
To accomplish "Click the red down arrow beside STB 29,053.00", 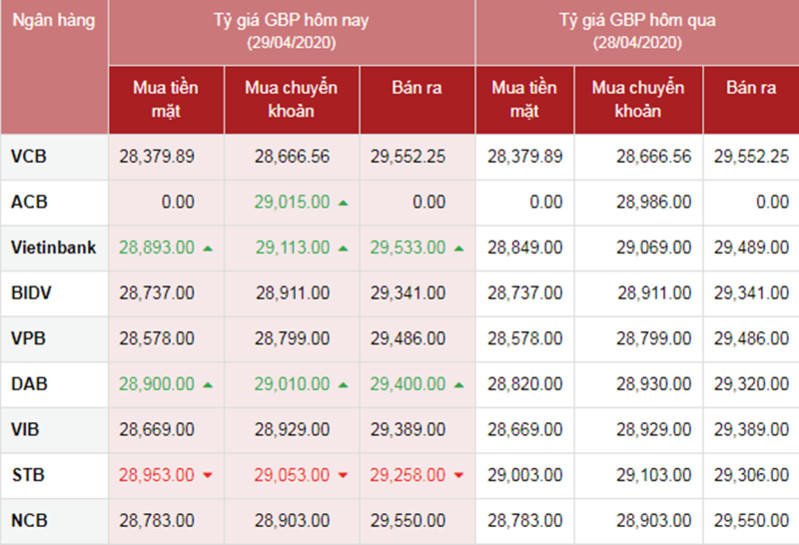I will (x=343, y=476).
